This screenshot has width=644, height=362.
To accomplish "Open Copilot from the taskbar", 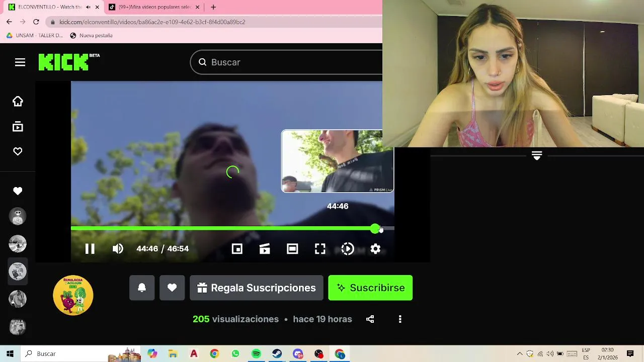I will (x=152, y=354).
